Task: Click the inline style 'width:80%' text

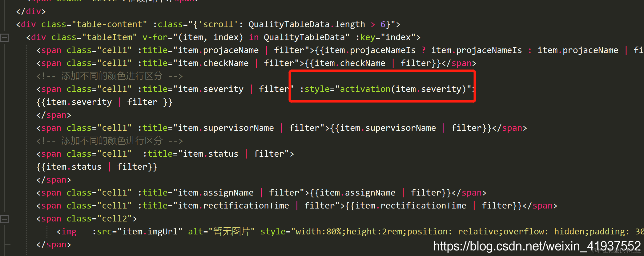Action: coord(319,232)
